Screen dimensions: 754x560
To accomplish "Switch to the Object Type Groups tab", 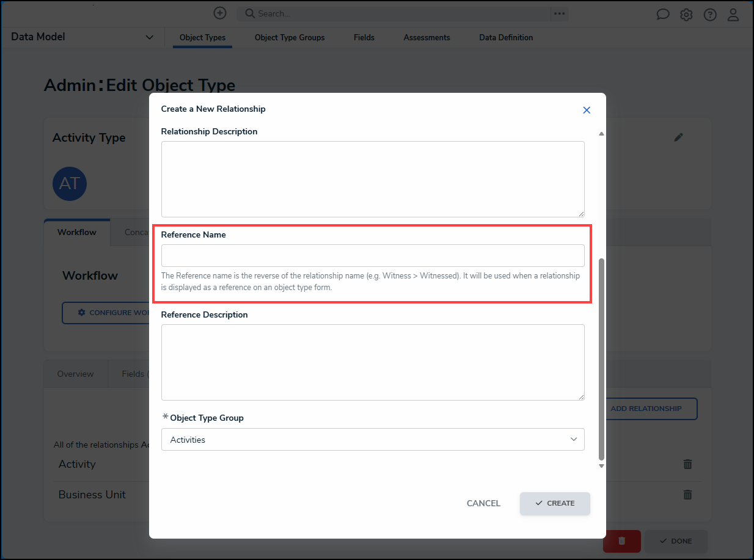I will click(290, 38).
